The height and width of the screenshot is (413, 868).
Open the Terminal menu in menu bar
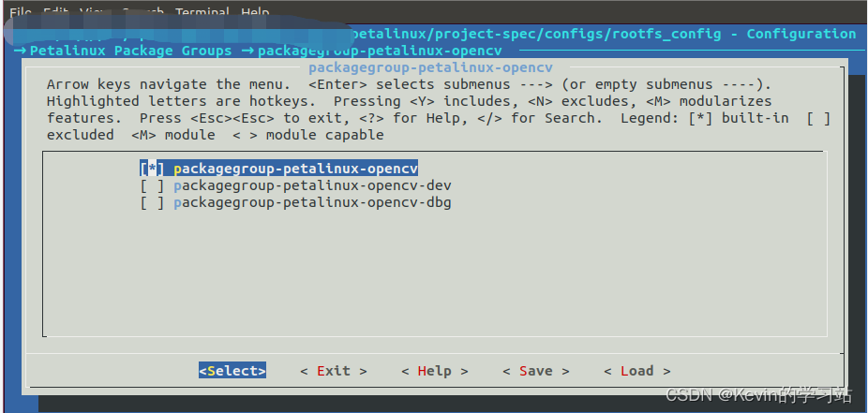click(x=202, y=11)
